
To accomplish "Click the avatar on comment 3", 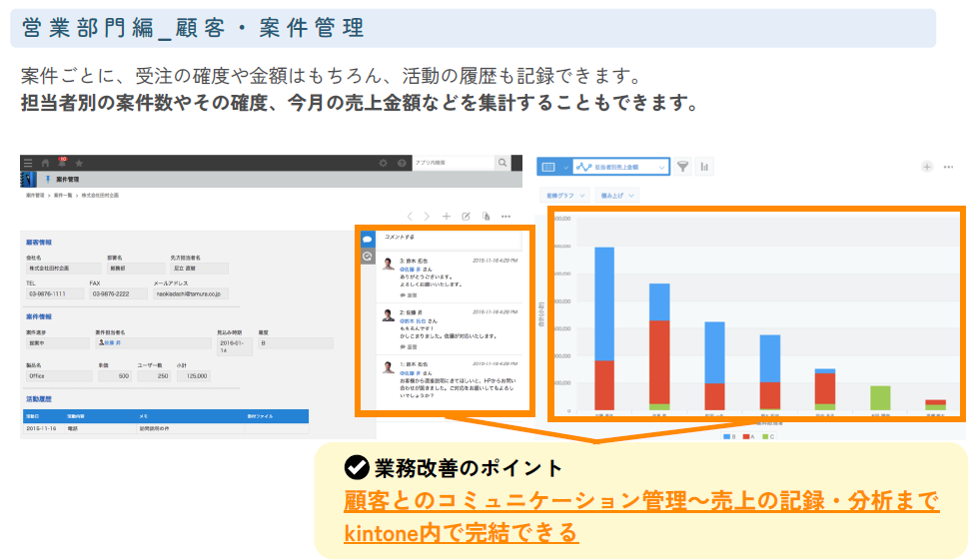I will (389, 265).
